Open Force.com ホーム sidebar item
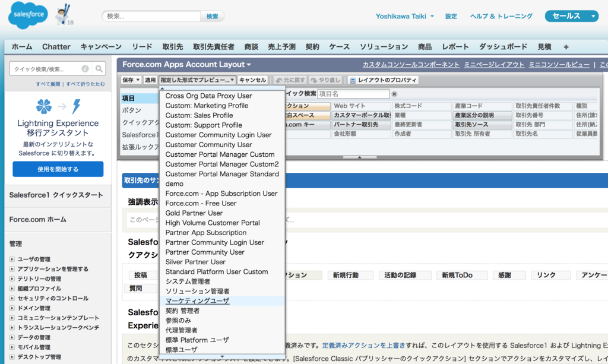 pyautogui.click(x=37, y=219)
